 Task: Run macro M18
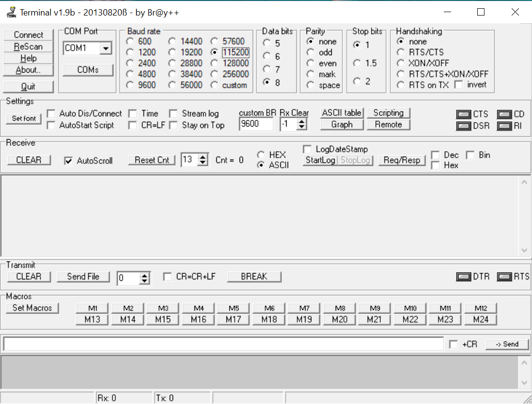pyautogui.click(x=269, y=320)
